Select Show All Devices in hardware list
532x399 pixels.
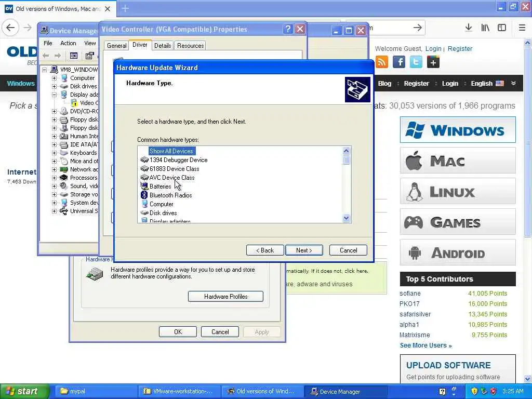pyautogui.click(x=171, y=151)
